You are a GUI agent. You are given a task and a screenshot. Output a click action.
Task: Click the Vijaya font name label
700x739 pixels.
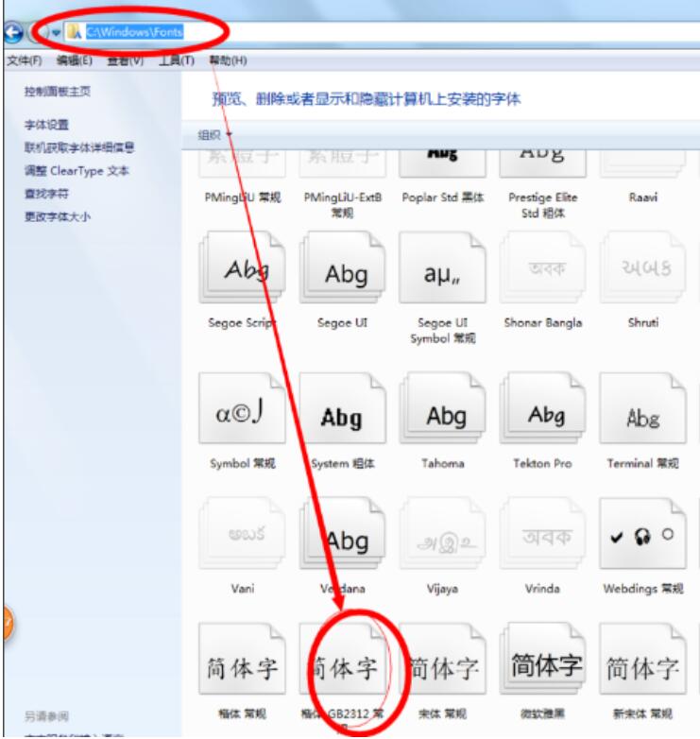coord(442,589)
